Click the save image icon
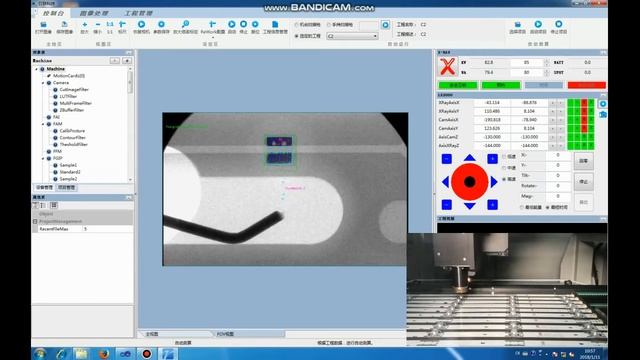Screen dimensions: 640x360 [64, 25]
